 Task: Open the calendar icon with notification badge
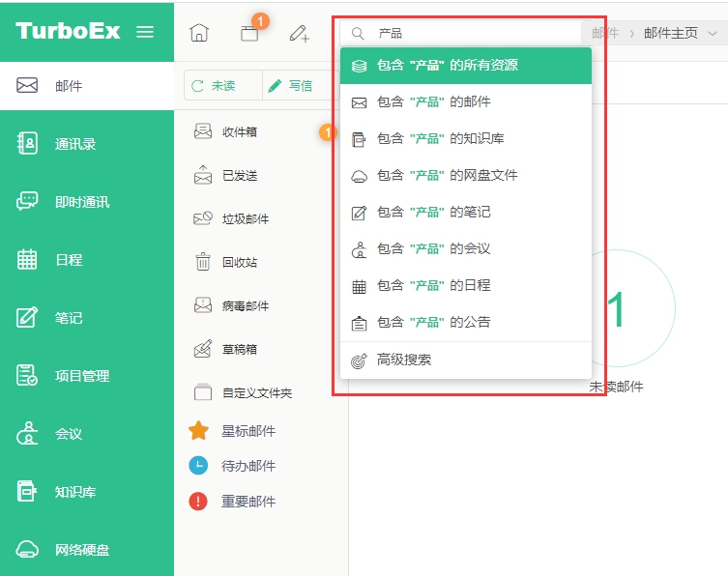point(249,33)
